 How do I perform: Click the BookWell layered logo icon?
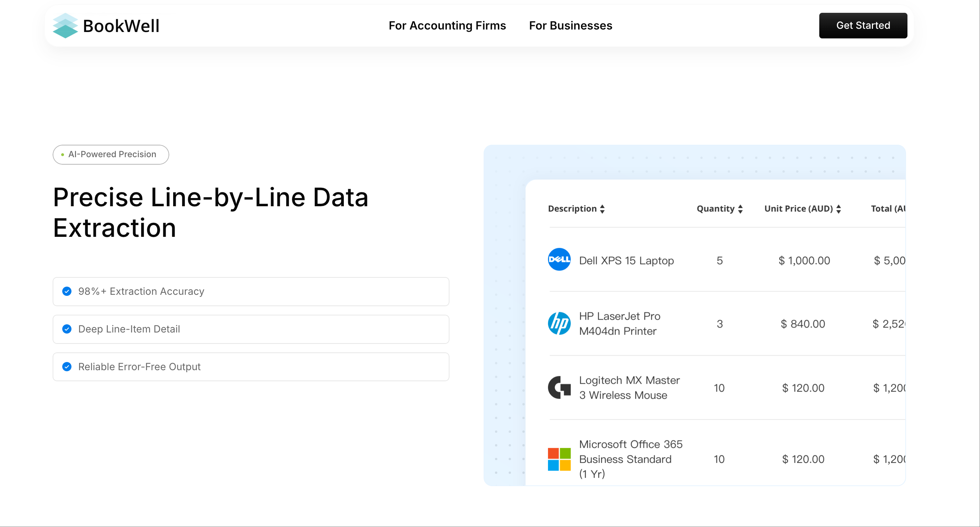(65, 26)
